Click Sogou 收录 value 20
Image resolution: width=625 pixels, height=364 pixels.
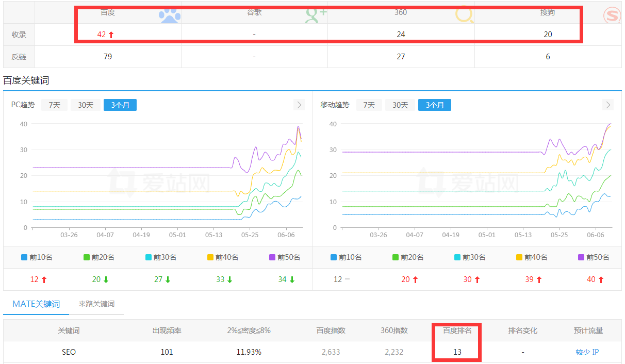[x=548, y=35]
